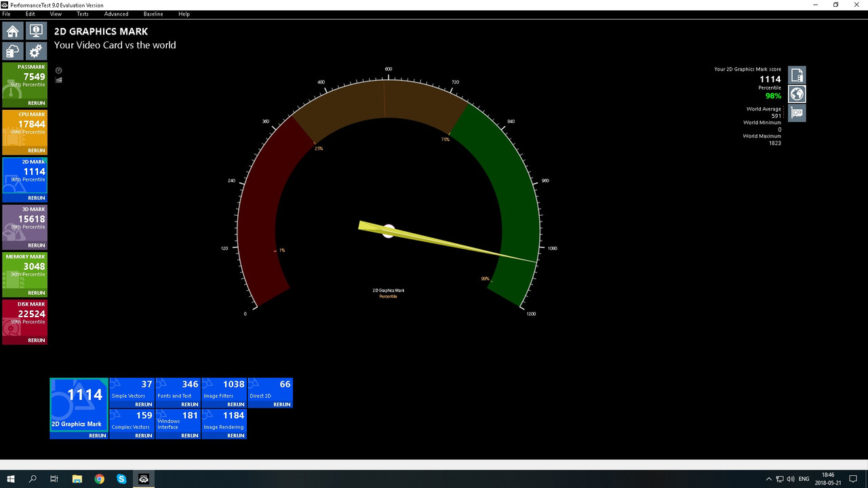Open Skype from the taskbar
This screenshot has height=488, width=868.
tap(121, 479)
